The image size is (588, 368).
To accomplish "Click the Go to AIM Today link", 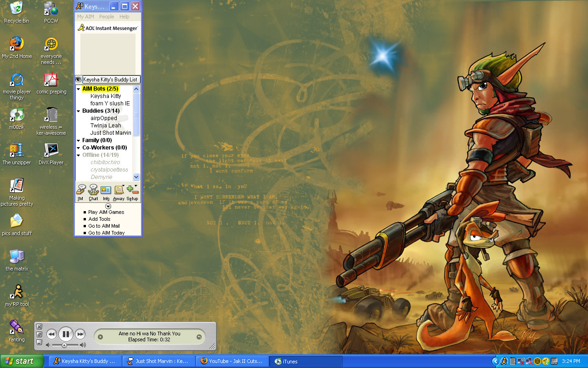I will pyautogui.click(x=107, y=233).
